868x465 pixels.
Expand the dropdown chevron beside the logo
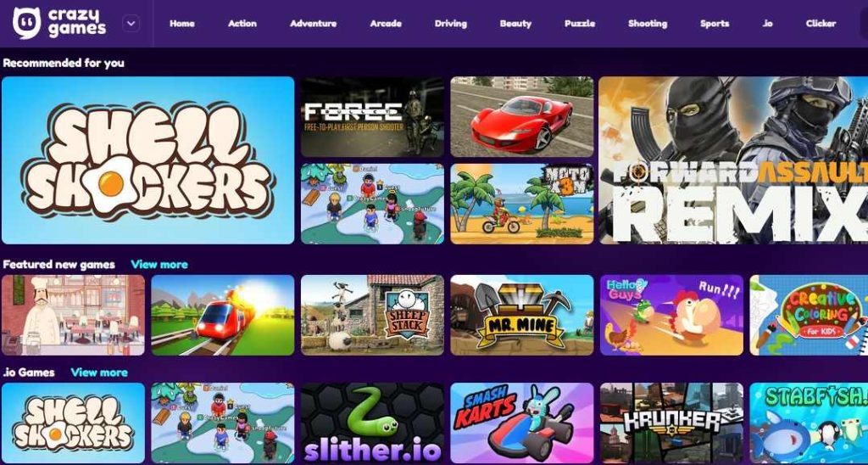click(131, 24)
